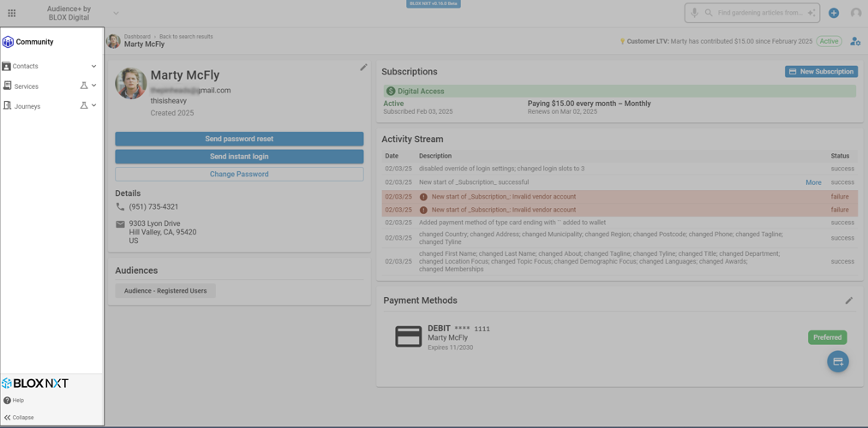Click New Subscription button

click(821, 71)
